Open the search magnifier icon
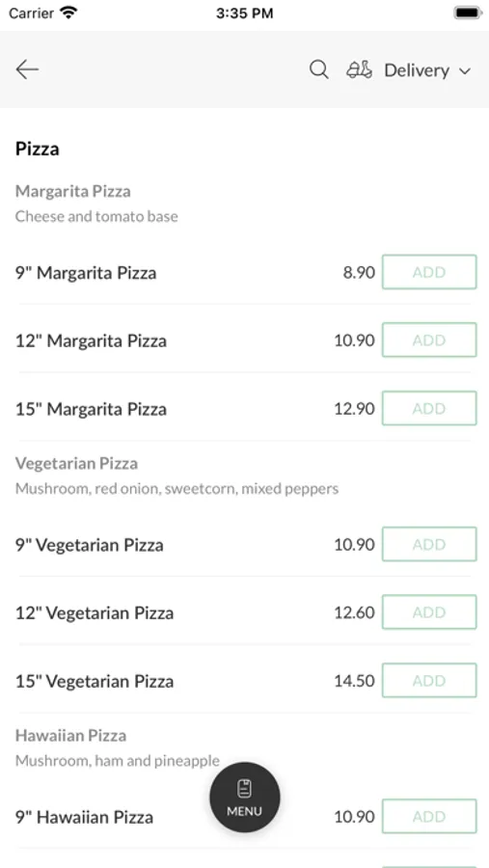 pos(318,69)
